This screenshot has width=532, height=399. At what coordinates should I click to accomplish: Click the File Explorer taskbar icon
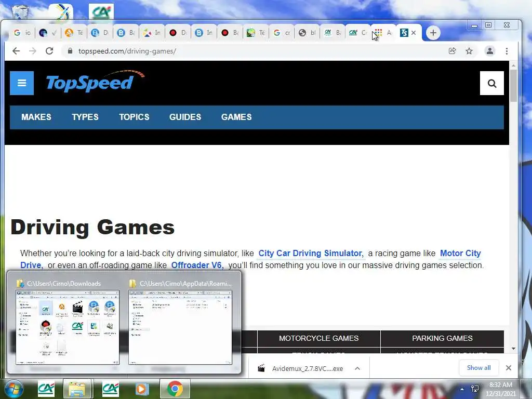pos(77,389)
